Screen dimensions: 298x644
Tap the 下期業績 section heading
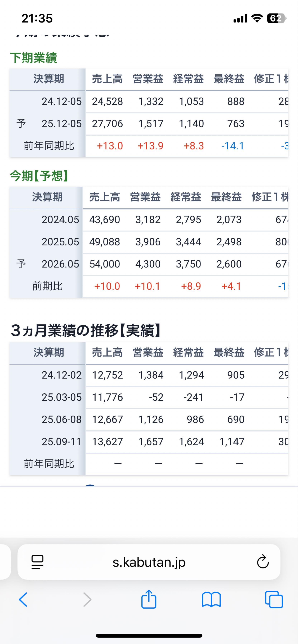click(x=34, y=58)
